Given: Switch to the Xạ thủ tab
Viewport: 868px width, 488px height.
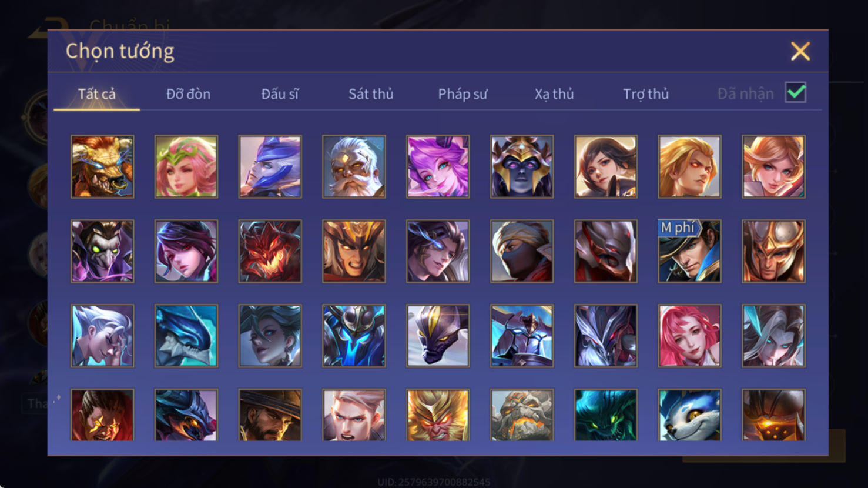Looking at the screenshot, I should tap(554, 94).
